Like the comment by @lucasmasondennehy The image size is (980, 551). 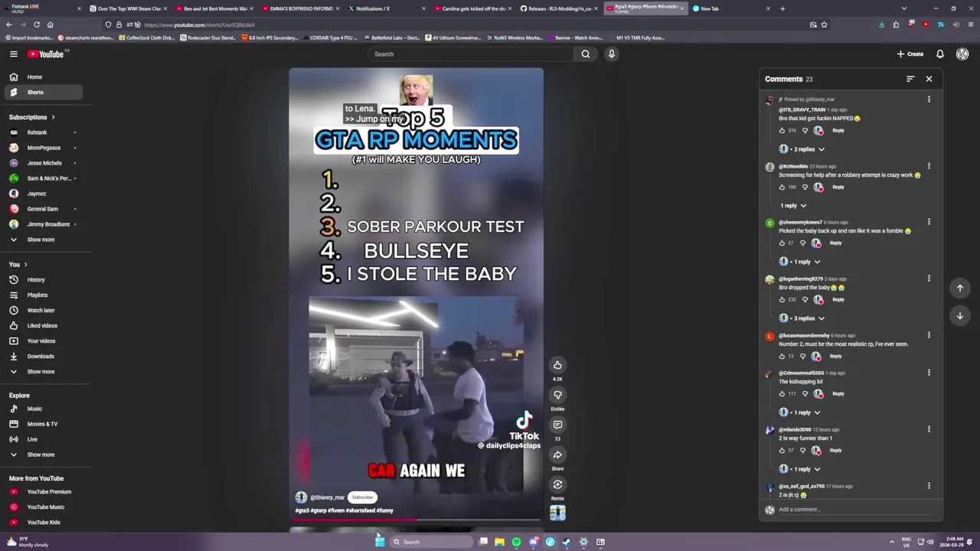click(x=782, y=356)
